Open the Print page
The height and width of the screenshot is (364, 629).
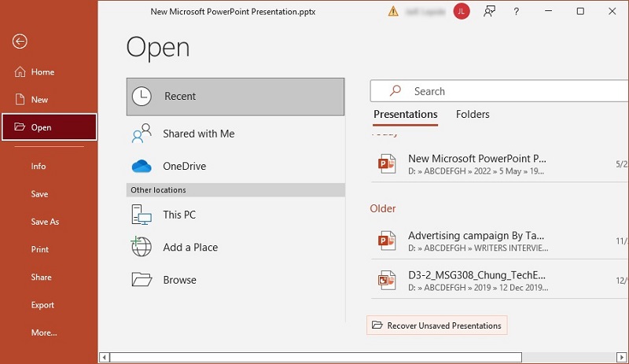click(x=40, y=249)
